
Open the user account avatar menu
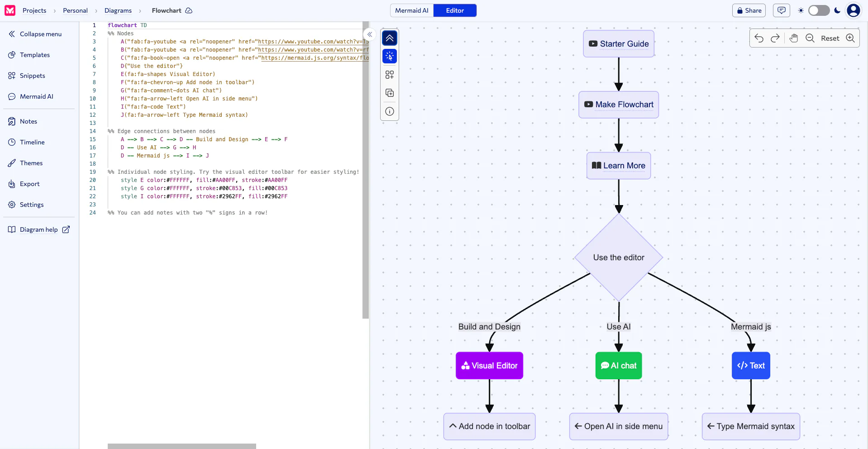[854, 10]
